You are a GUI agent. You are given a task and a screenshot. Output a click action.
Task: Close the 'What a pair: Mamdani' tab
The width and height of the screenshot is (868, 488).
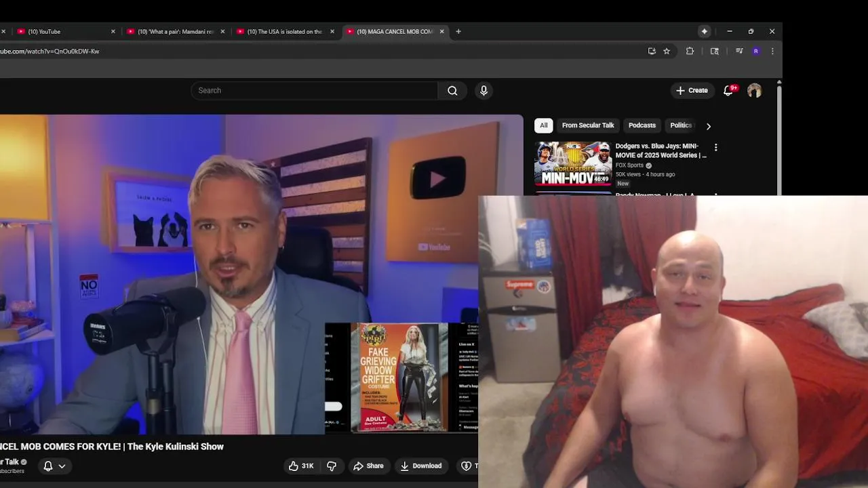[222, 31]
